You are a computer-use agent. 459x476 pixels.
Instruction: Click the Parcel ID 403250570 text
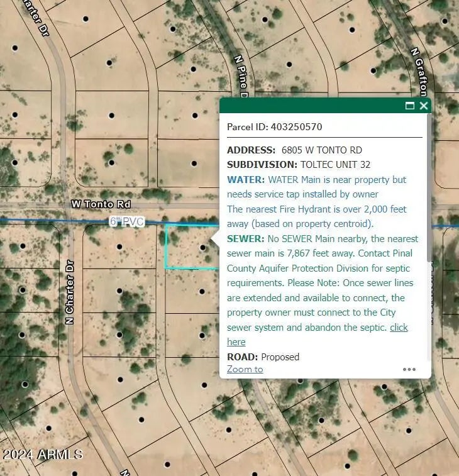click(274, 127)
